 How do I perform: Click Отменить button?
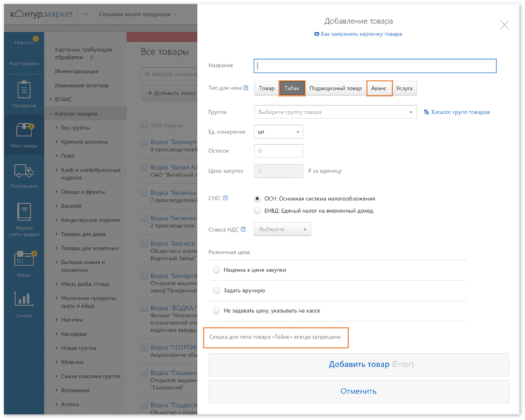pos(359,391)
